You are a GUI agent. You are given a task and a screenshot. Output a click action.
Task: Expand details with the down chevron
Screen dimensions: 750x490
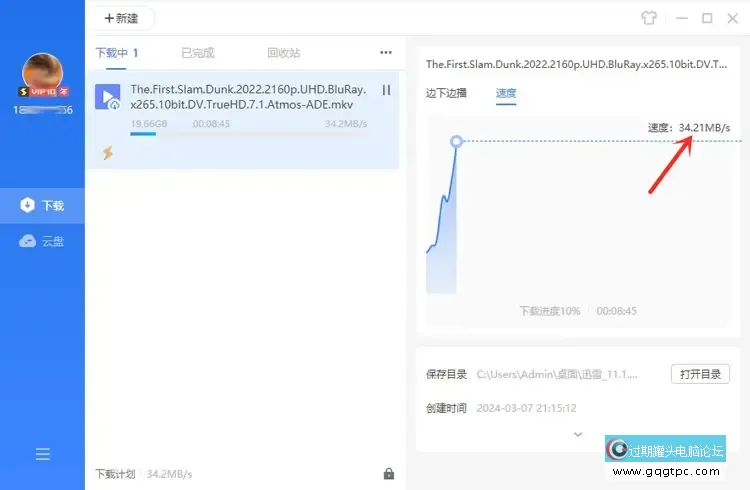point(578,434)
